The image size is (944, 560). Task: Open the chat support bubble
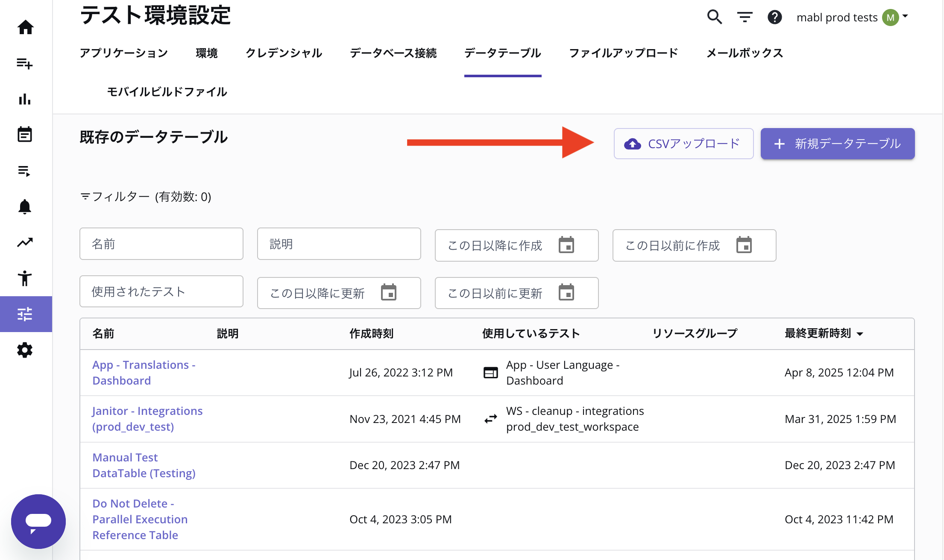tap(38, 521)
